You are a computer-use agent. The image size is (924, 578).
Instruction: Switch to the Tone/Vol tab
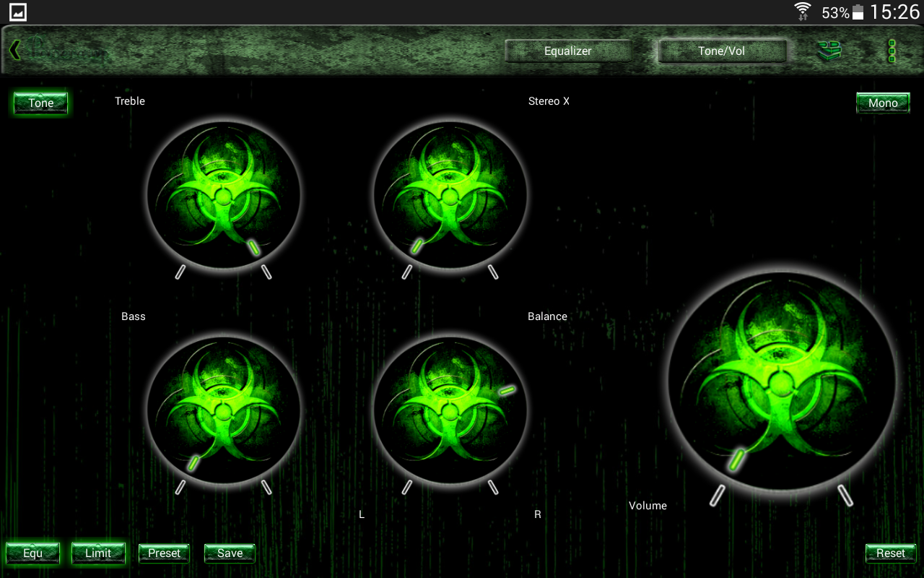(x=722, y=51)
